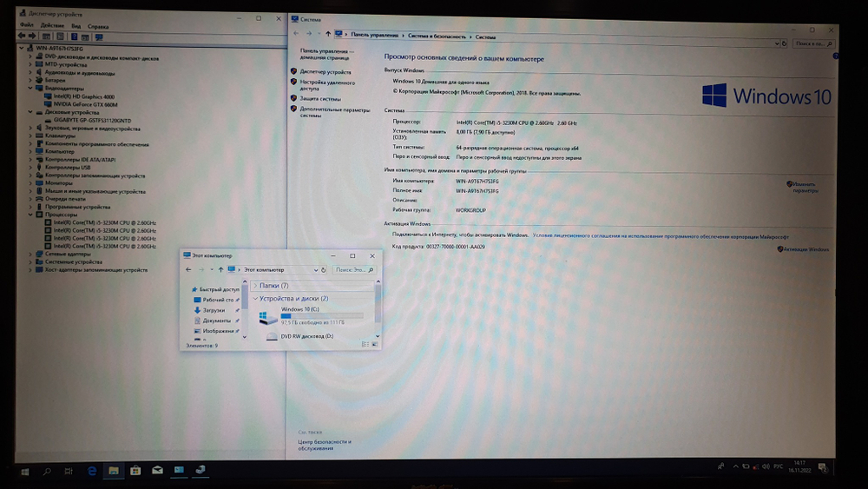Expand the Папки (7) group
Image resolution: width=868 pixels, height=489 pixels.
[x=255, y=286]
